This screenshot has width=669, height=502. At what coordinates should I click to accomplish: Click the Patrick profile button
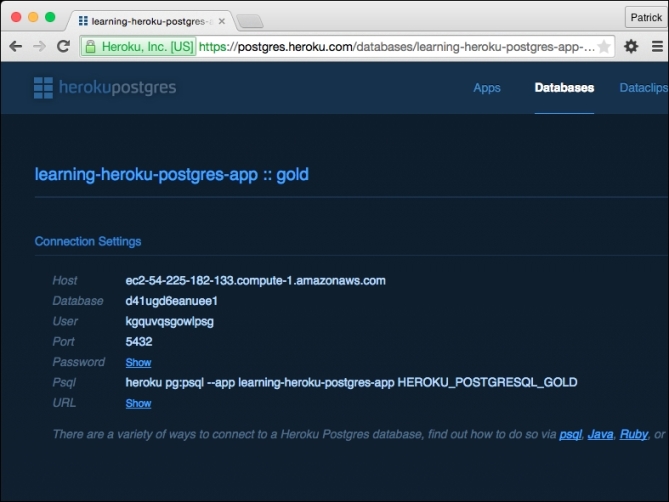[x=646, y=17]
